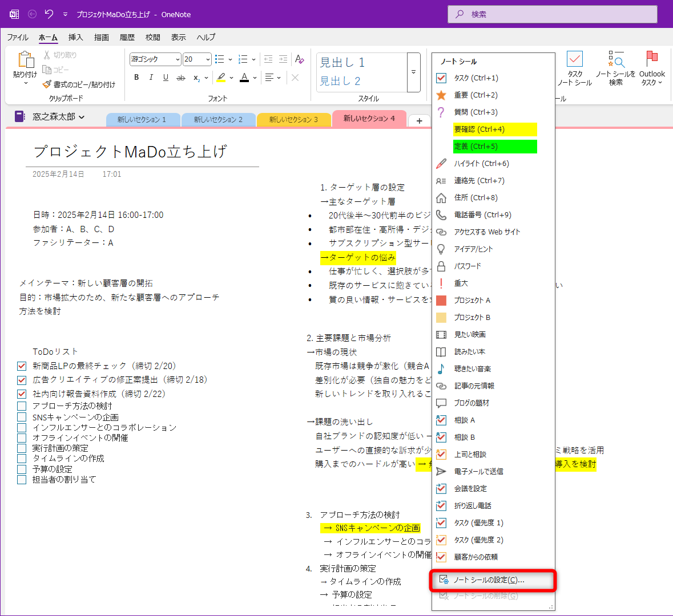Switch to the 挿入 ribbon tab

[x=75, y=37]
